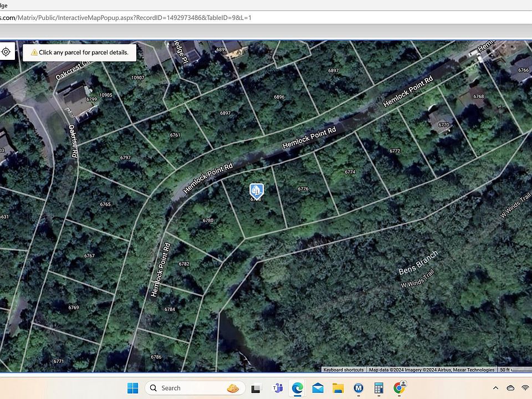Select parcel 6767 on the map
Image resolution: width=532 pixels, height=399 pixels.
coord(89,256)
